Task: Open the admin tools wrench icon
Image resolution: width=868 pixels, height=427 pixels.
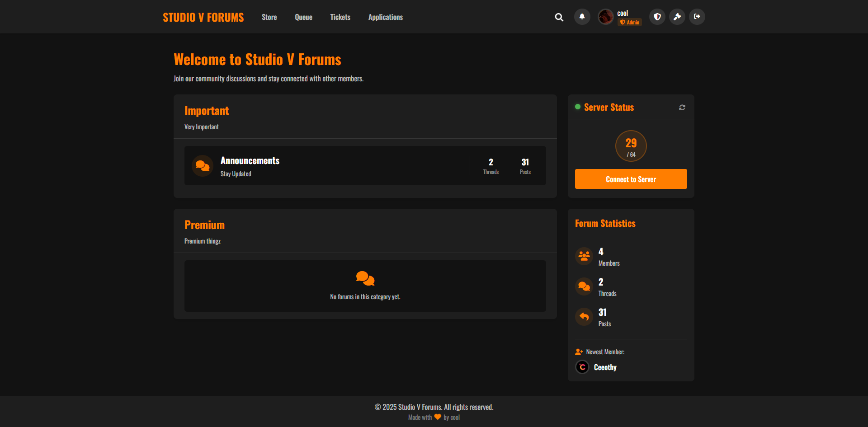Action: coord(677,17)
